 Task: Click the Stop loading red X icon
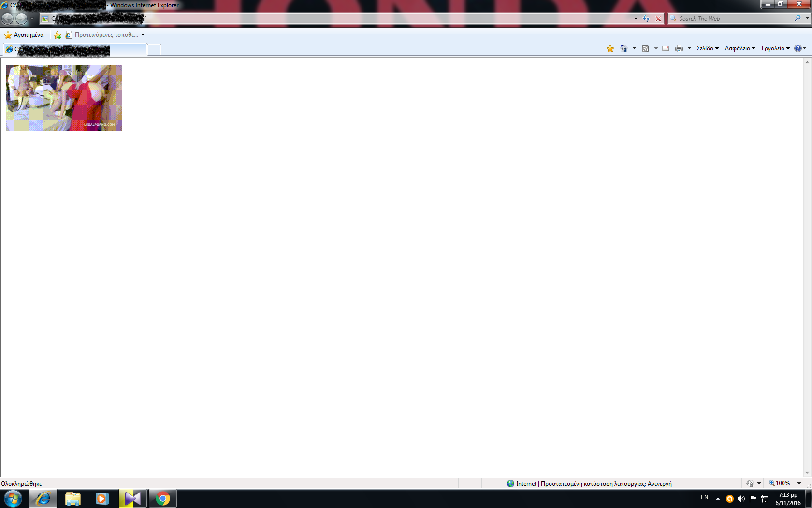pyautogui.click(x=658, y=19)
